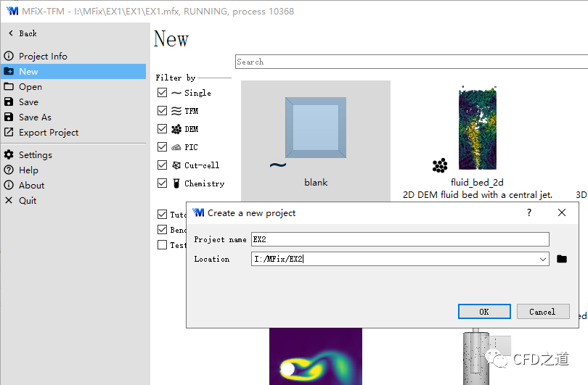This screenshot has height=385, width=588.
Task: Toggle the Tutorials checkbox
Action: (x=162, y=214)
